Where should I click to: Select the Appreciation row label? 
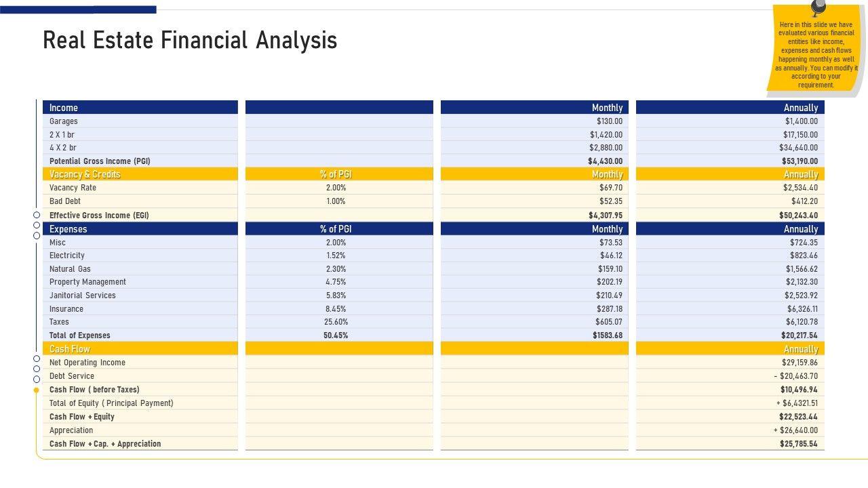click(71, 430)
